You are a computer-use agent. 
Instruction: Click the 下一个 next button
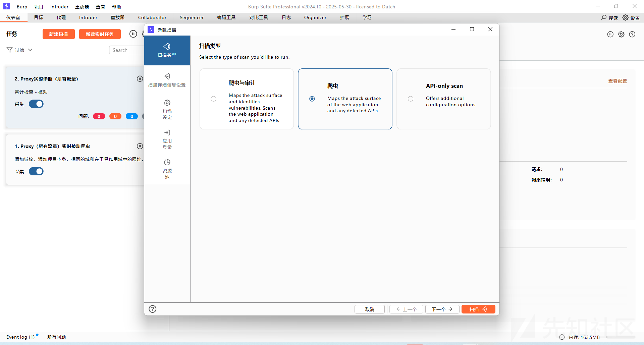[x=442, y=309]
